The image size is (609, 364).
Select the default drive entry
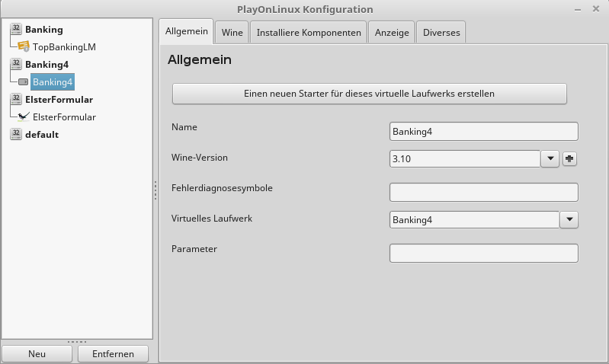[42, 134]
